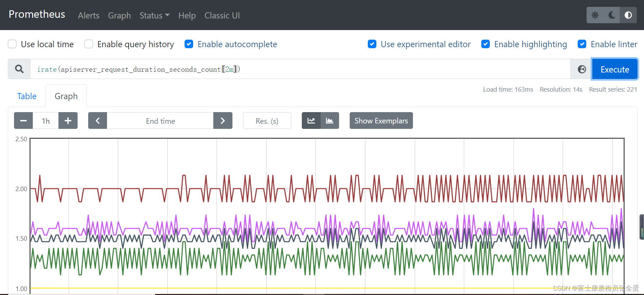Execute the irate query

click(x=615, y=69)
